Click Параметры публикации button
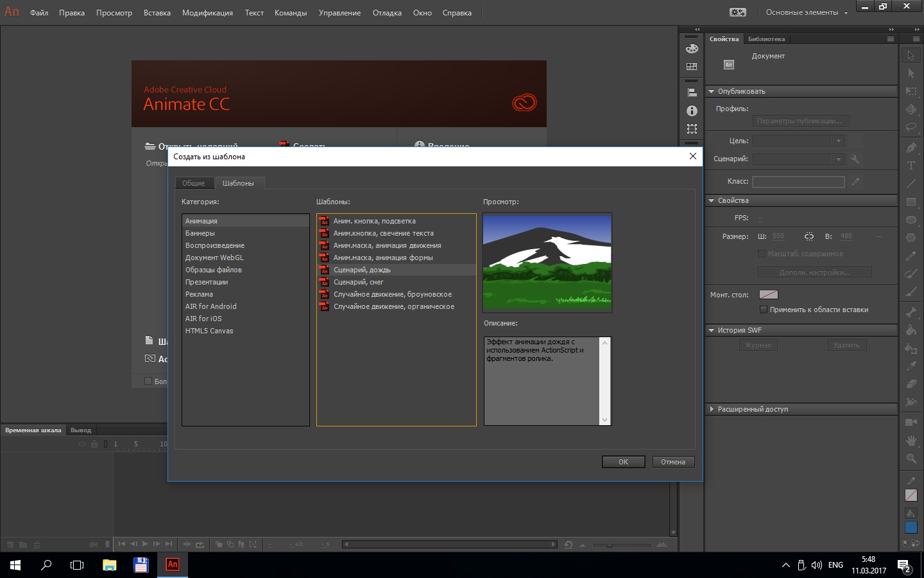The width and height of the screenshot is (924, 578). tap(800, 121)
